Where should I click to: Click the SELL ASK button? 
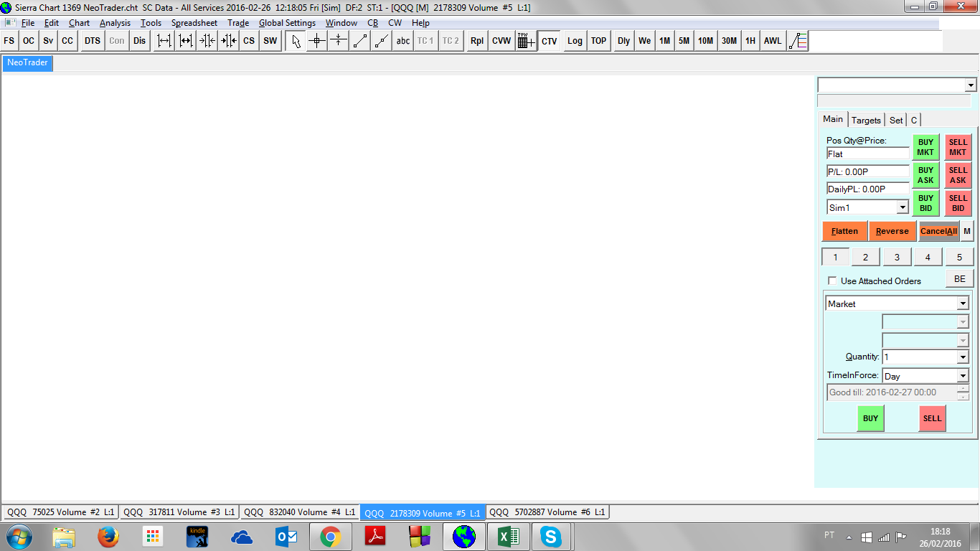pyautogui.click(x=958, y=175)
